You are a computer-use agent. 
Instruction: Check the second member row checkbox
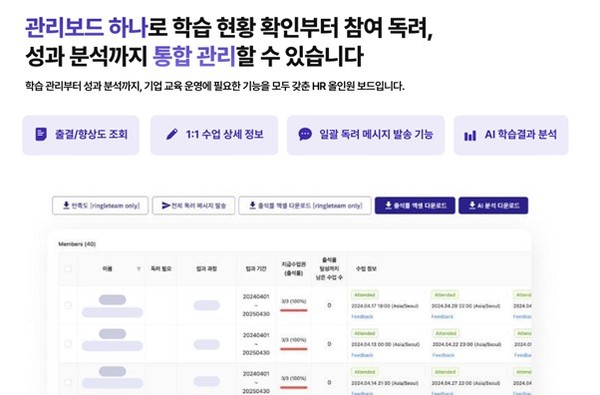click(68, 344)
